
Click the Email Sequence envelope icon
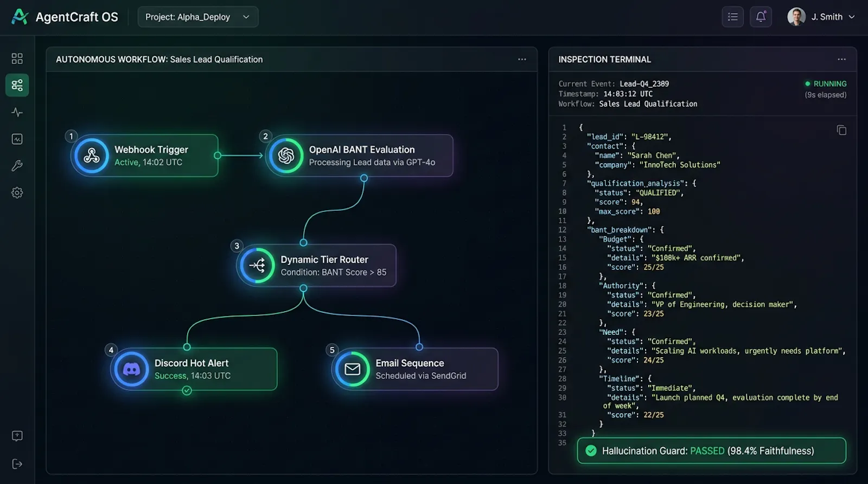click(x=353, y=369)
